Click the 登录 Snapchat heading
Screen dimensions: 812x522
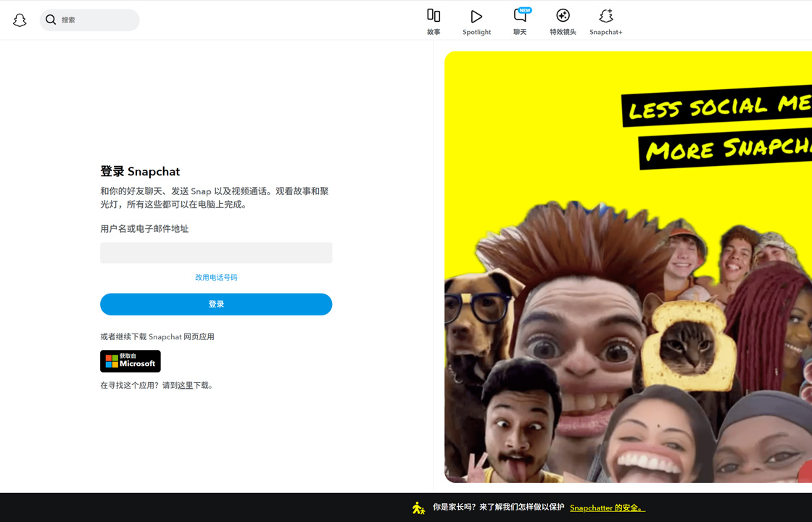point(140,171)
